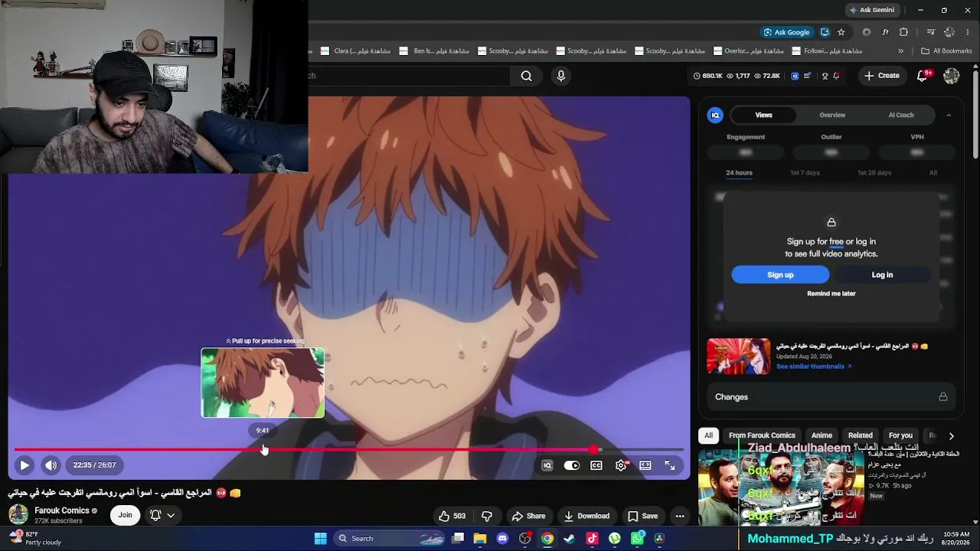
Task: Filter recommendations by Related chip
Action: coord(860,435)
